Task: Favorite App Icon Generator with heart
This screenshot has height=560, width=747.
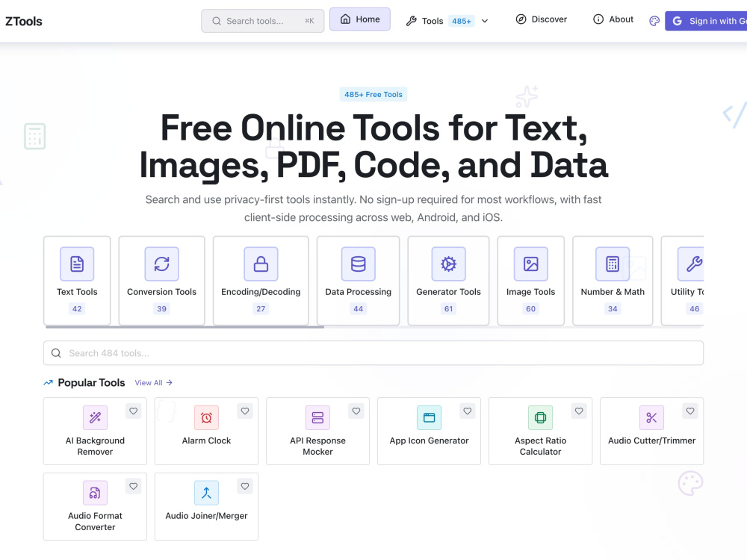Action: tap(468, 411)
